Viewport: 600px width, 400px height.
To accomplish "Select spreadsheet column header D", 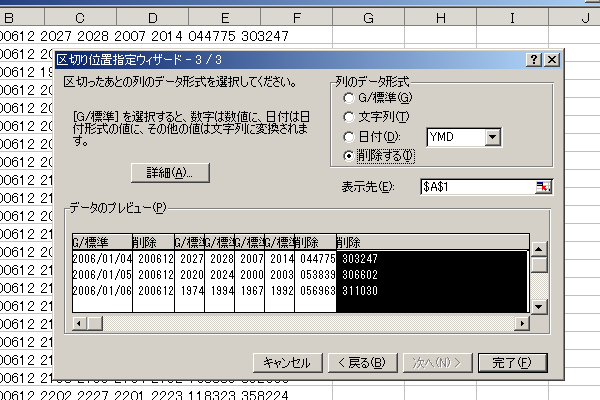I will click(x=152, y=17).
